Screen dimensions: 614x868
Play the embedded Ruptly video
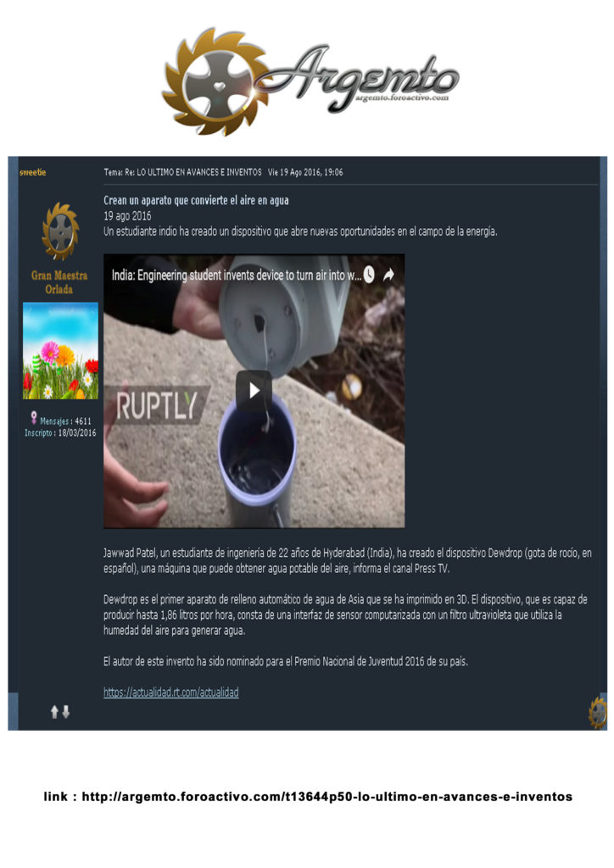point(254,391)
